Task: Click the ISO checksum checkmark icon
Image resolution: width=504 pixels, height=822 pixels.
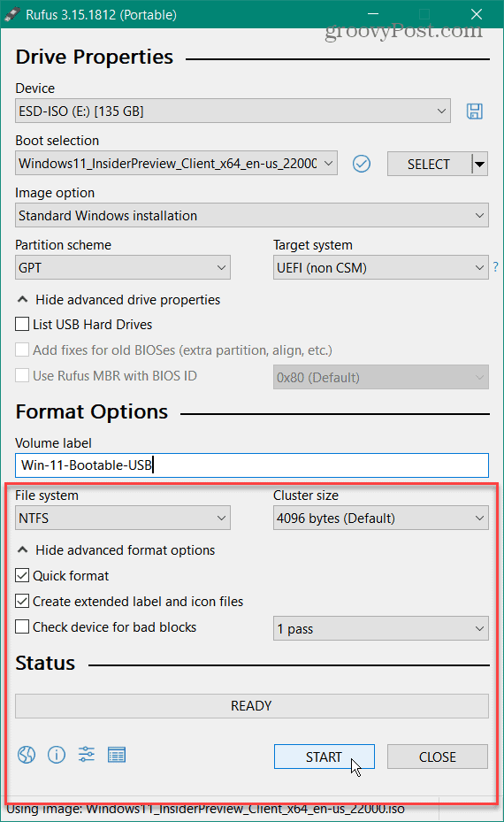Action: click(x=362, y=164)
